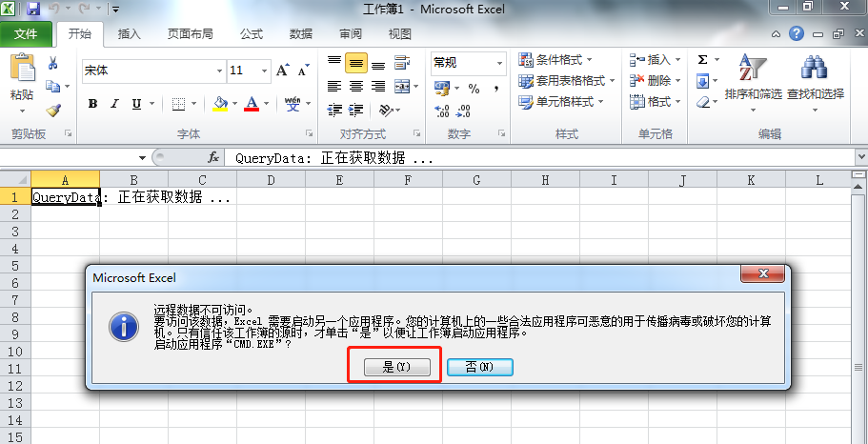Close the Microsoft Excel warning dialog
Screen dimensions: 868x444
pos(762,274)
